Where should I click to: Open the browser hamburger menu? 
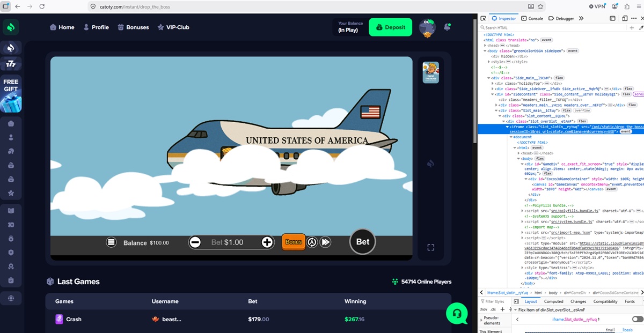click(x=639, y=6)
